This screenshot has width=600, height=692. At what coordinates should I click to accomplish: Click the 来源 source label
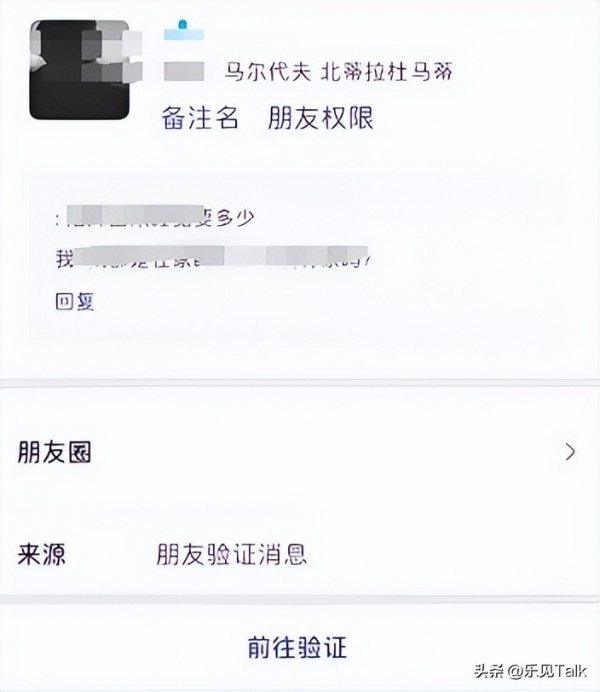pos(41,554)
